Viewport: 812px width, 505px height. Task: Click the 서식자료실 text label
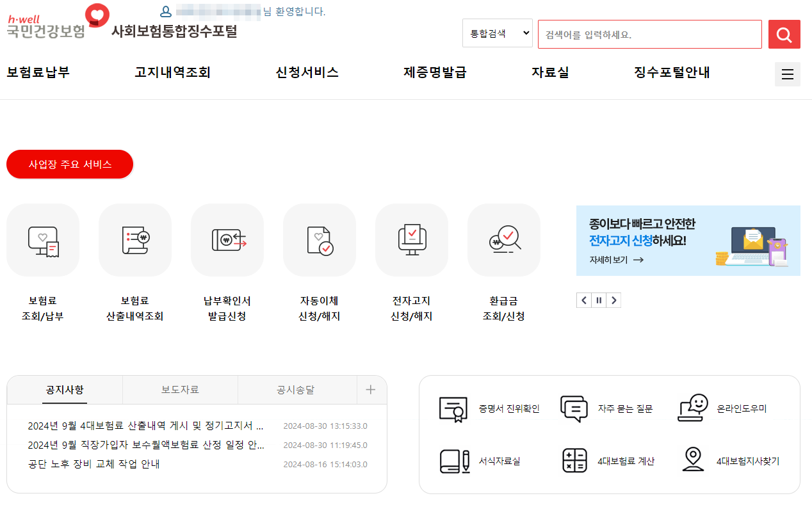point(499,461)
